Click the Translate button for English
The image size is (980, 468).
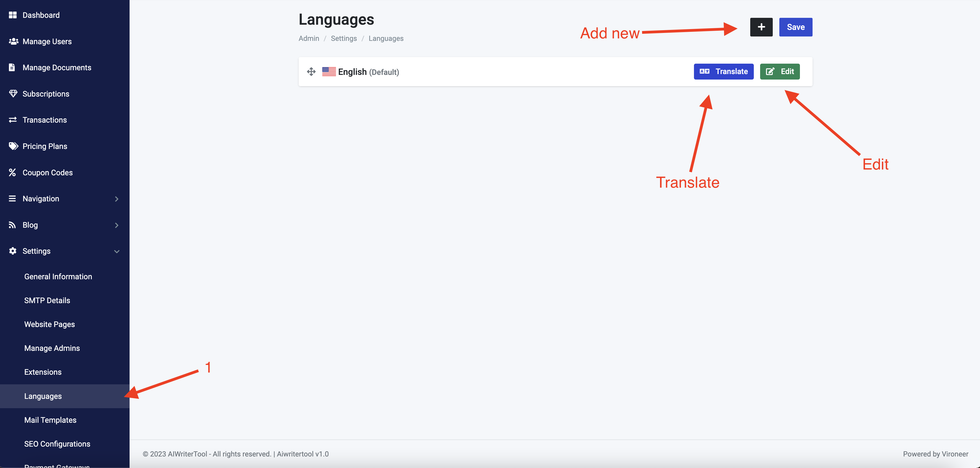(x=723, y=72)
